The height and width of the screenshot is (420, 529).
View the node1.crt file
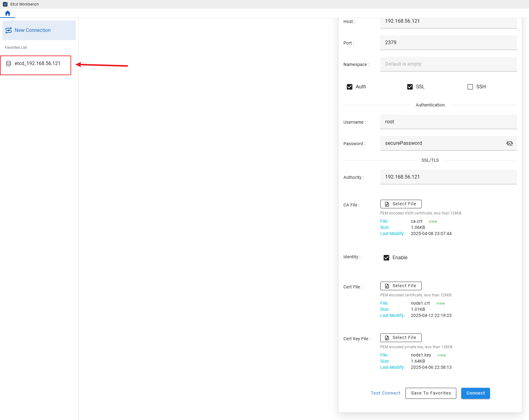point(440,303)
